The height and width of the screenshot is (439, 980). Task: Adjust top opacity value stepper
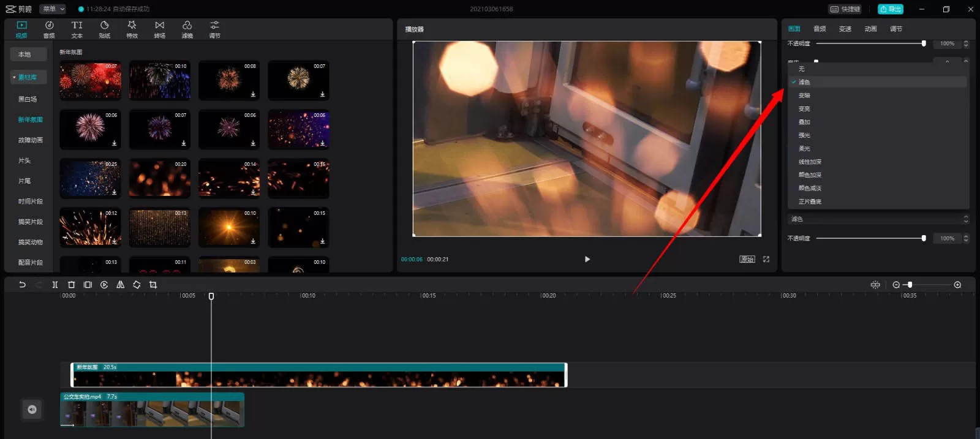[x=966, y=43]
